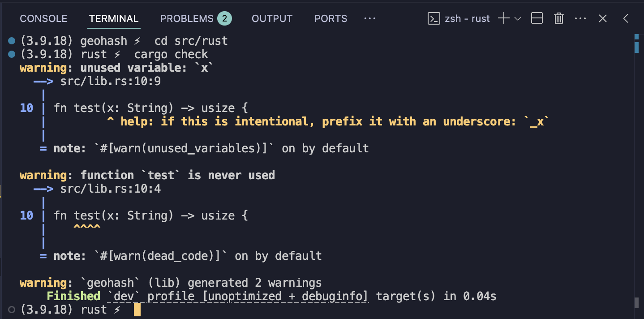Screen dimensions: 644x319
Task: Click the decoration dot beside cd src/rust
Action: coord(12,41)
